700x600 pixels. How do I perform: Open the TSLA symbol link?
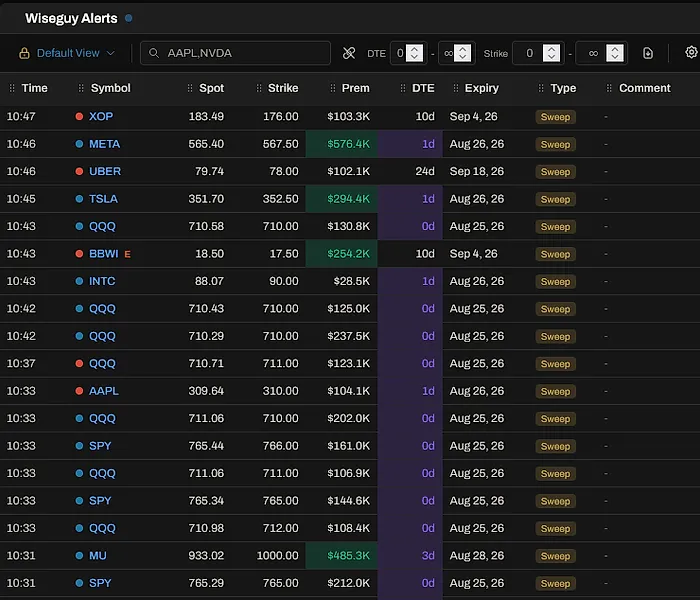pyautogui.click(x=103, y=199)
